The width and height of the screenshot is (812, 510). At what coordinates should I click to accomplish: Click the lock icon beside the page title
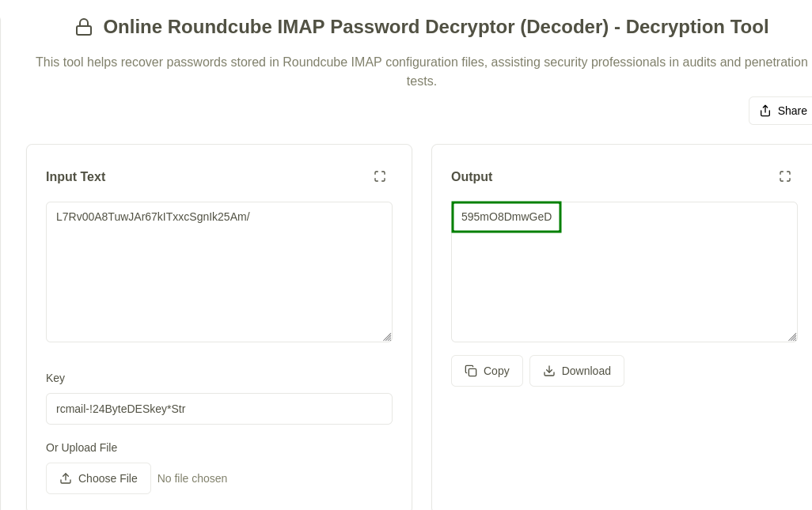click(84, 27)
